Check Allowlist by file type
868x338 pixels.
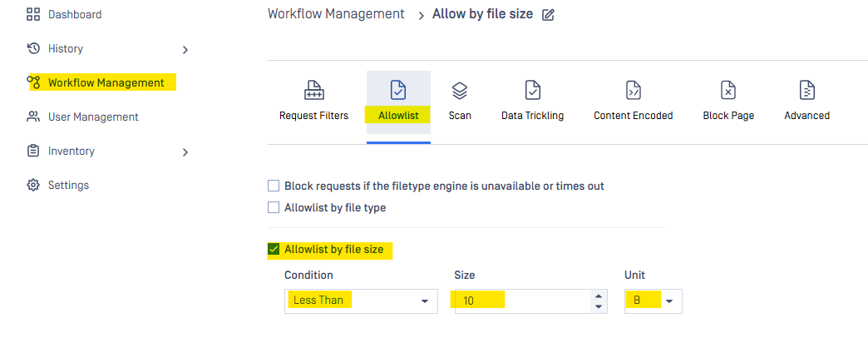pyautogui.click(x=274, y=207)
